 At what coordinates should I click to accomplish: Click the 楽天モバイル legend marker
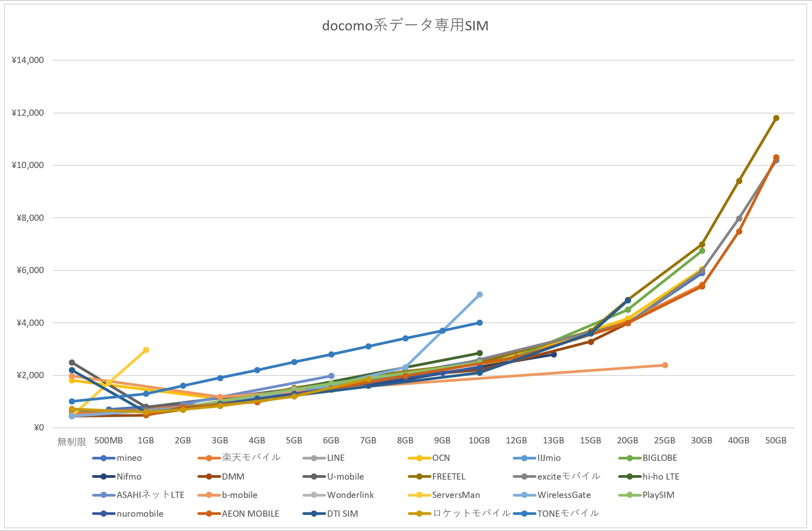(x=209, y=458)
